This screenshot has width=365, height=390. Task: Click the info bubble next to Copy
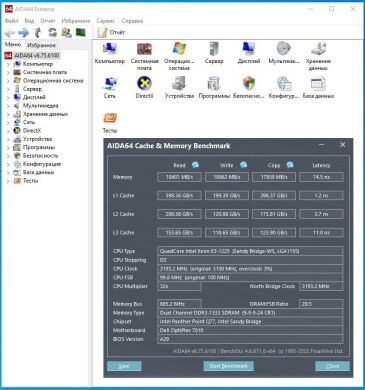pyautogui.click(x=290, y=165)
